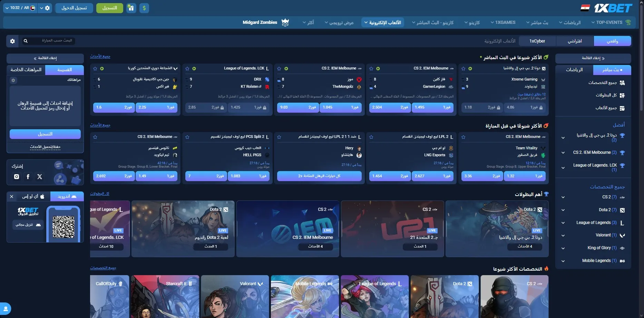
Task: Favorite the LNG Esports match star
Action: pos(371,137)
